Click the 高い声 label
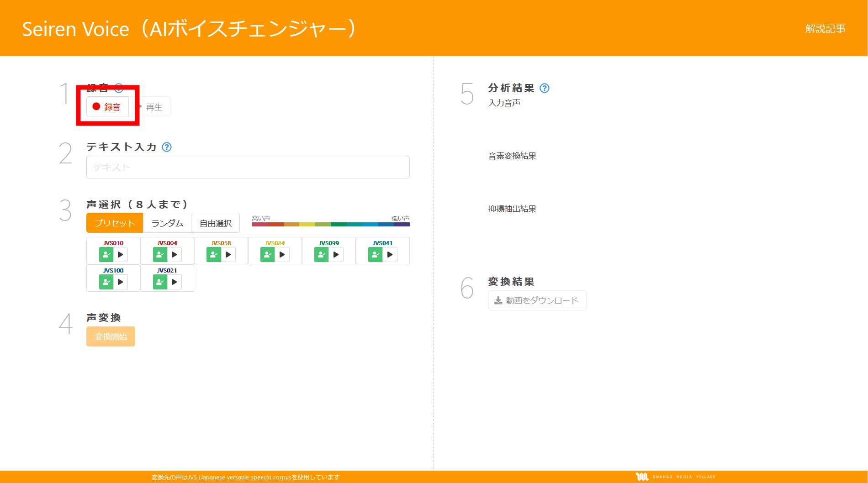The height and width of the screenshot is (483, 868). pos(261,218)
